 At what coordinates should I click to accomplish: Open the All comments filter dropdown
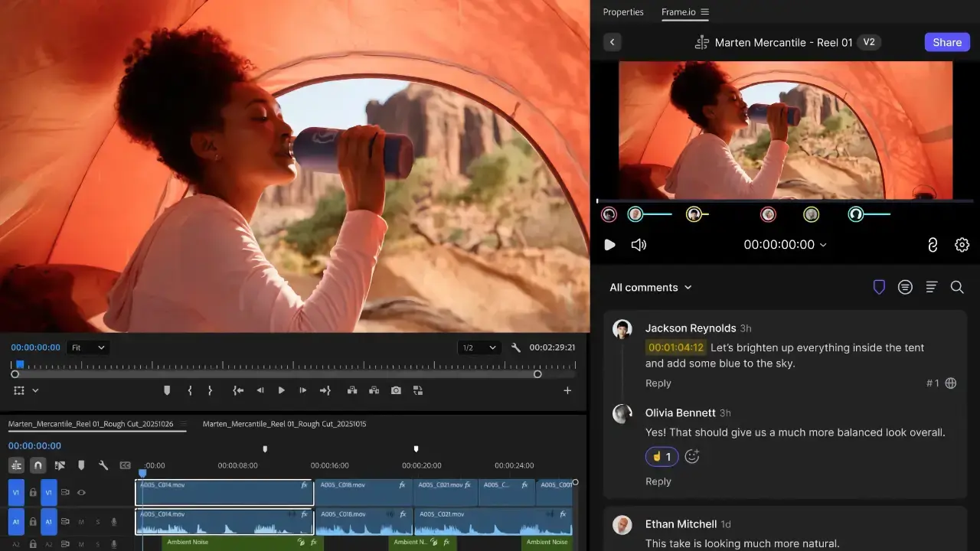(x=651, y=287)
